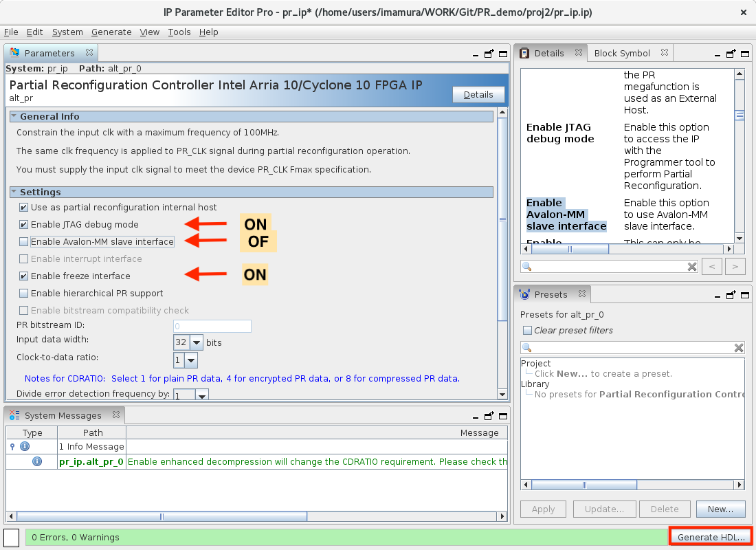The width and height of the screenshot is (756, 550).
Task: Minimize the System Messages panel
Action: tap(476, 417)
